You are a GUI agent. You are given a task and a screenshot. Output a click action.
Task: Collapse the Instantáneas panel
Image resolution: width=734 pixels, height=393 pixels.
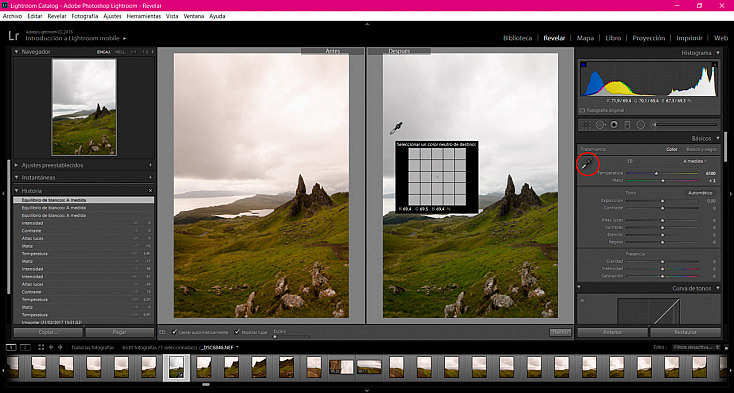pyautogui.click(x=17, y=177)
